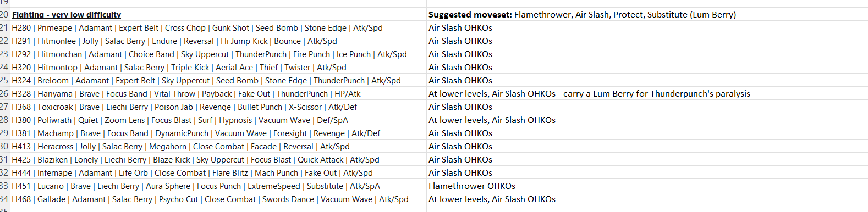Click the 'Flamethrower OHKOs' note cell
868x212 pixels.
point(647,186)
